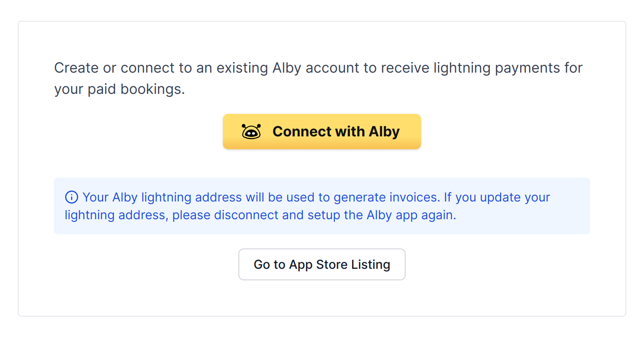Click the "Create or connect" description paragraph
The width and height of the screenshot is (644, 337).
[x=318, y=78]
